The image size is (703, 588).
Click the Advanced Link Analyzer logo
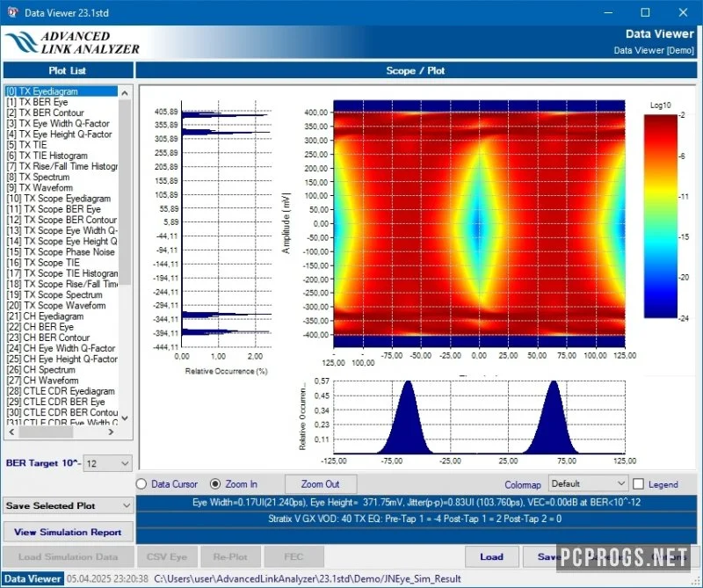[x=73, y=42]
